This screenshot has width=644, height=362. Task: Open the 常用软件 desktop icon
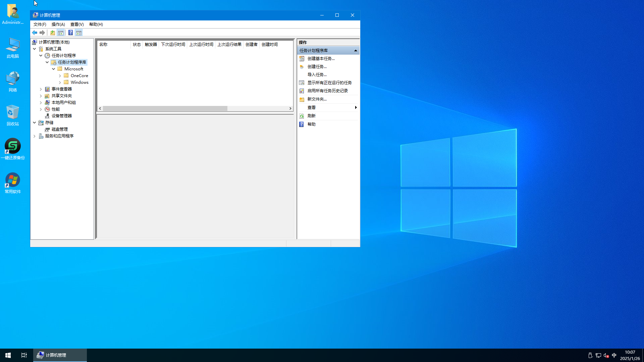click(13, 183)
